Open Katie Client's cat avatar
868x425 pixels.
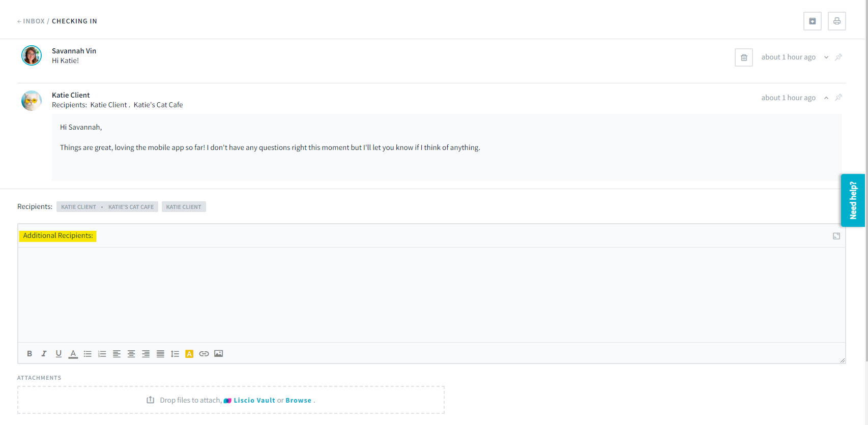[x=32, y=101]
